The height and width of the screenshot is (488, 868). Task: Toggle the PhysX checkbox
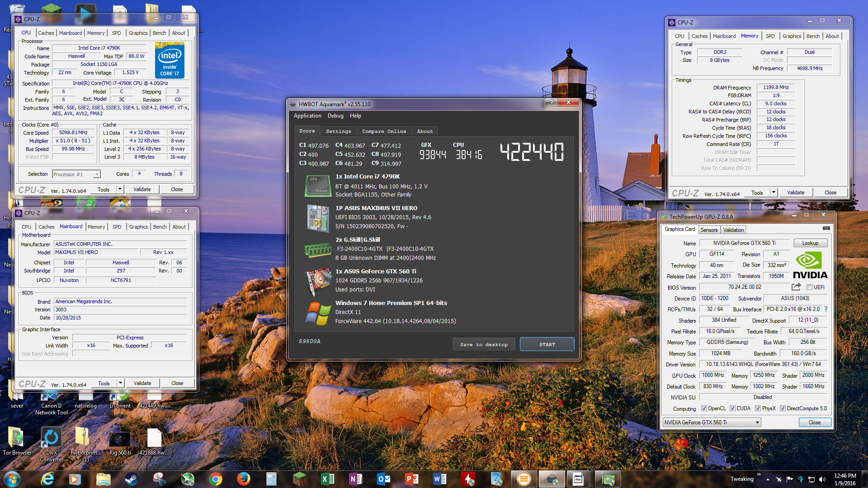pos(758,408)
